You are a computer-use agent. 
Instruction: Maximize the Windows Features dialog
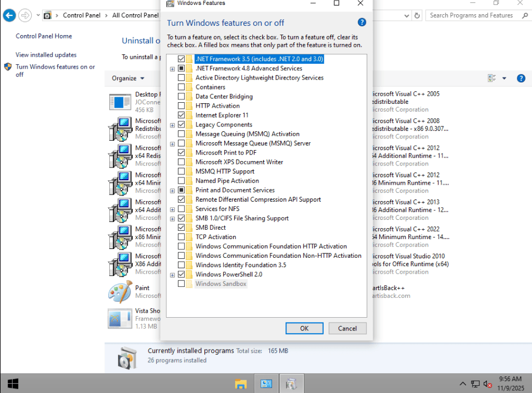336,3
